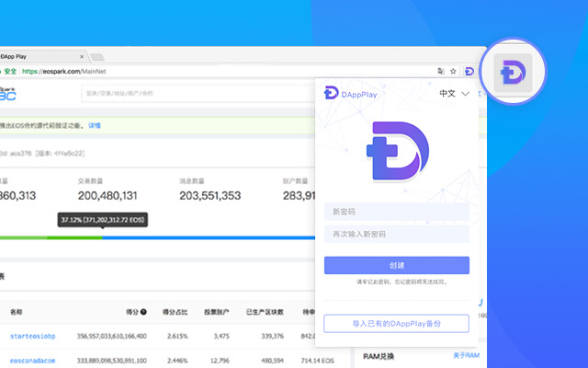588x368 pixels.
Task: Click the 创建 create button
Action: (x=397, y=266)
